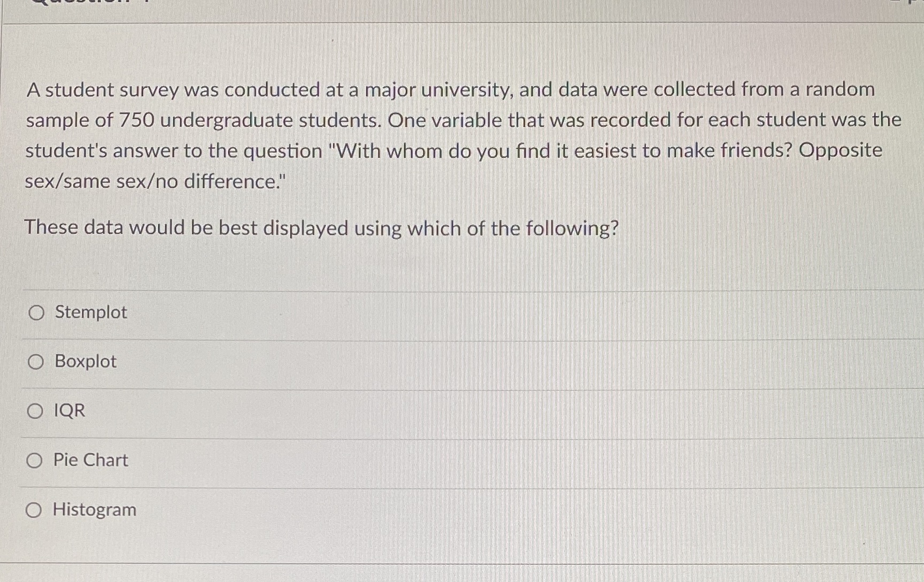Viewport: 924px width, 582px height.
Task: Select the IQR radio button
Action: (x=35, y=411)
